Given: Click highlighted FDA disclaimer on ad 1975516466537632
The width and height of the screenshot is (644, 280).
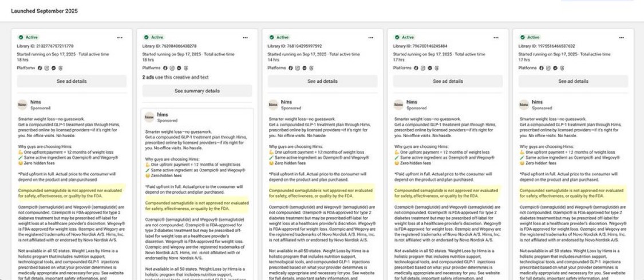Looking at the screenshot, I should tap(572, 193).
